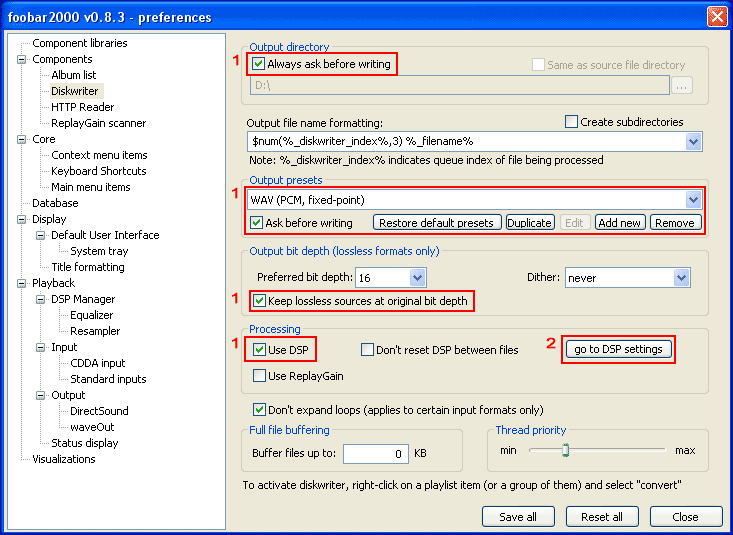The width and height of the screenshot is (733, 535).
Task: Select HTTP Reader in the tree
Action: pyautogui.click(x=82, y=107)
